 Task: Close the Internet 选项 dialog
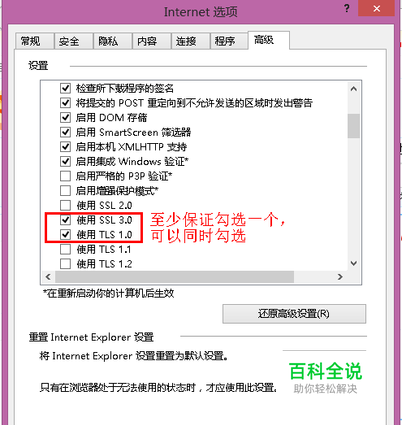[x=377, y=8]
